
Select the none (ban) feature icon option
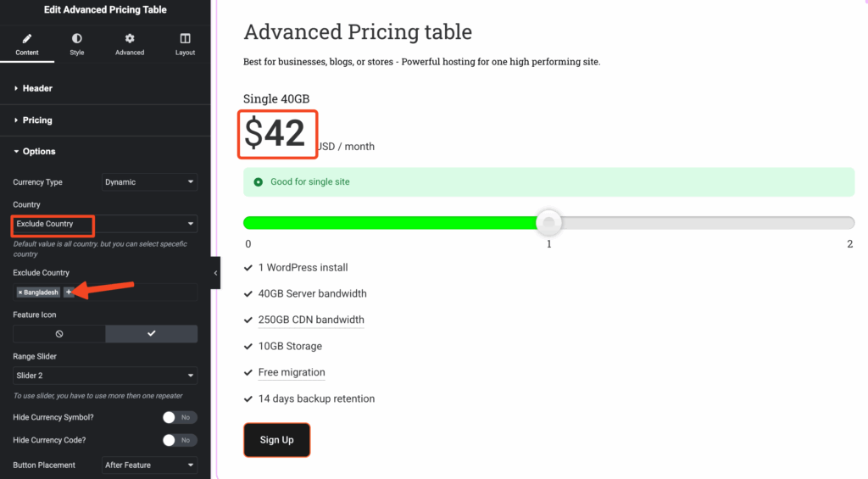(x=59, y=334)
